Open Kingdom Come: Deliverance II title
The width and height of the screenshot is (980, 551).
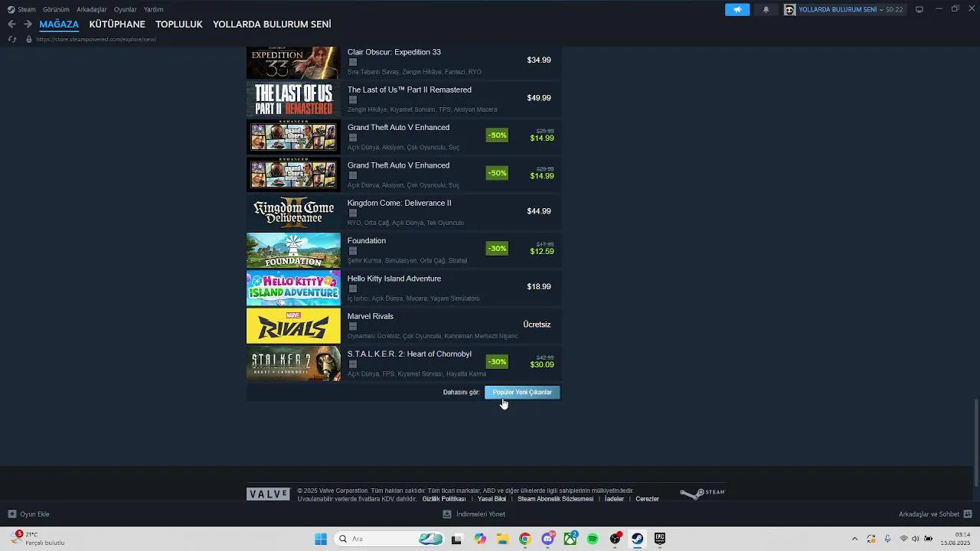pyautogui.click(x=399, y=203)
